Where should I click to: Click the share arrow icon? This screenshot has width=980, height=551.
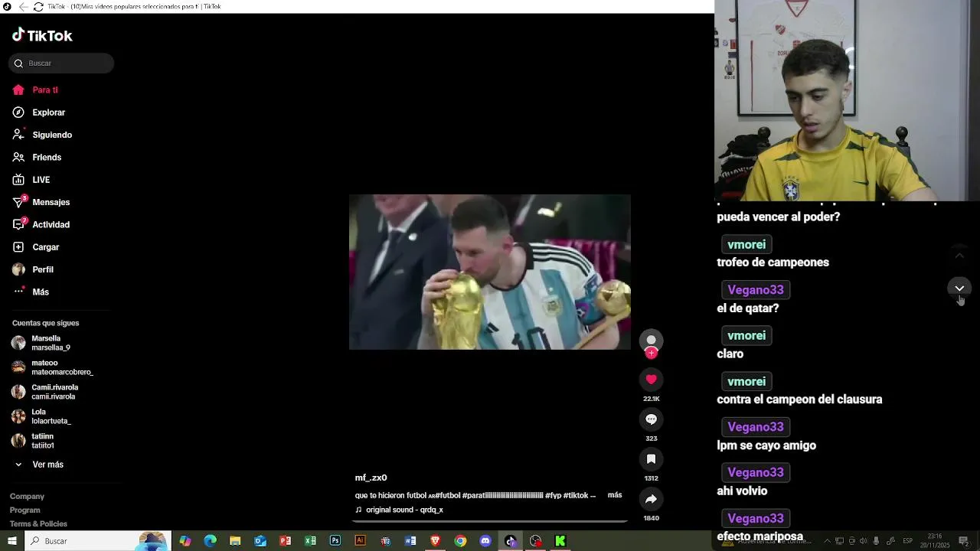click(651, 499)
